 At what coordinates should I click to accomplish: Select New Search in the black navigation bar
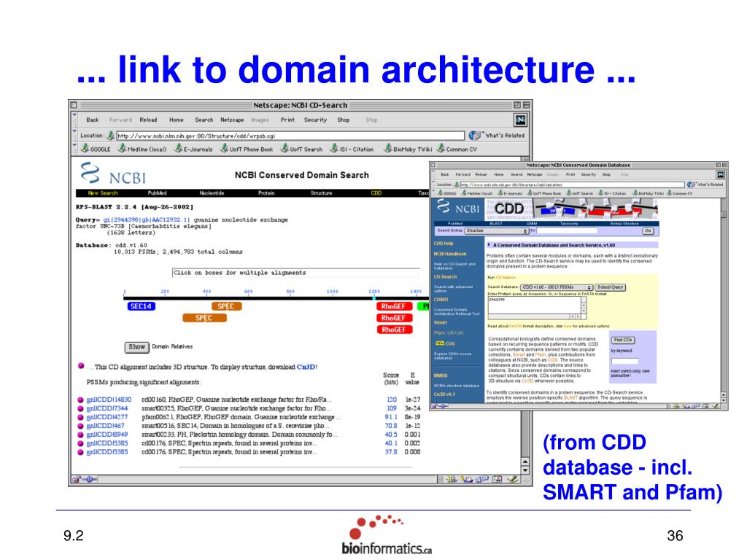click(x=102, y=193)
